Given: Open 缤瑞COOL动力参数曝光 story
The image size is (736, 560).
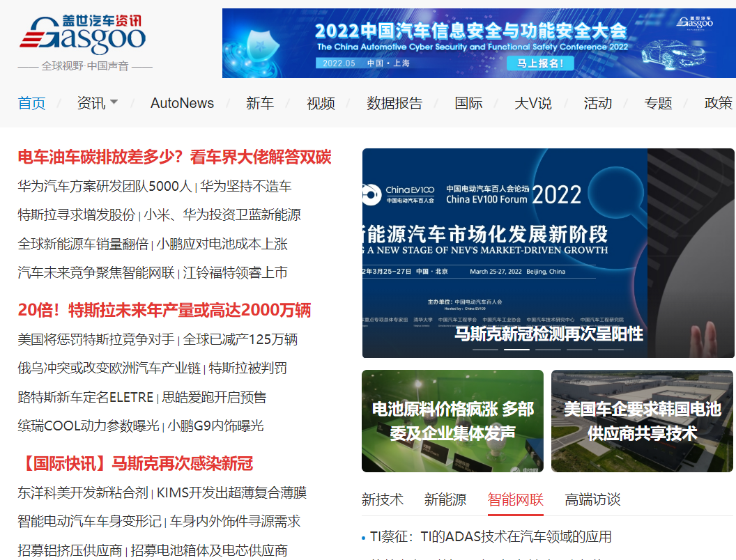Looking at the screenshot, I should (89, 426).
